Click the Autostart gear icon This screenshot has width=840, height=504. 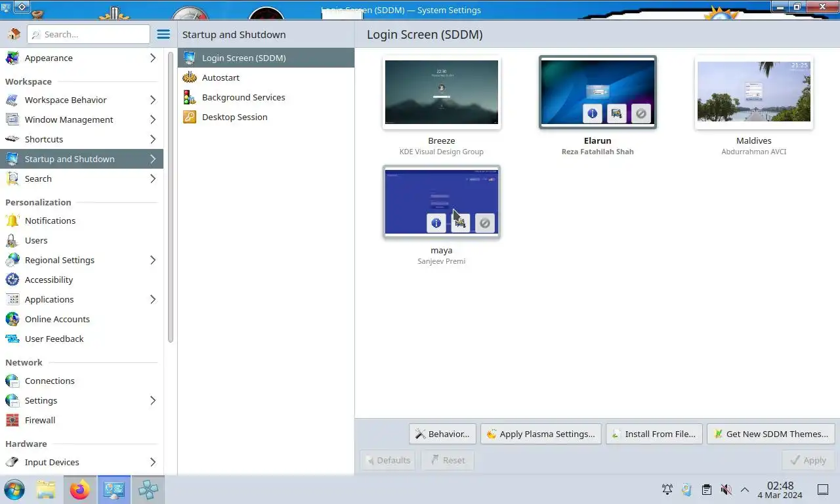tap(190, 77)
